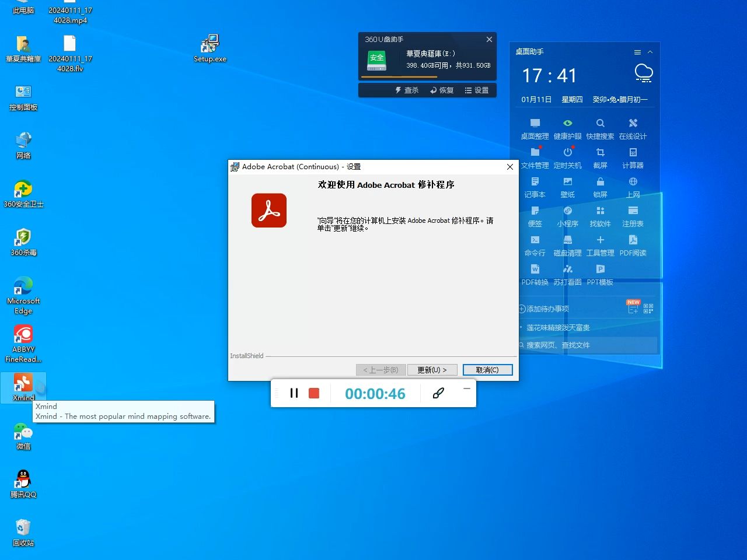Collapse the 桌面助手 panel with chevron
The width and height of the screenshot is (747, 560).
pyautogui.click(x=650, y=52)
